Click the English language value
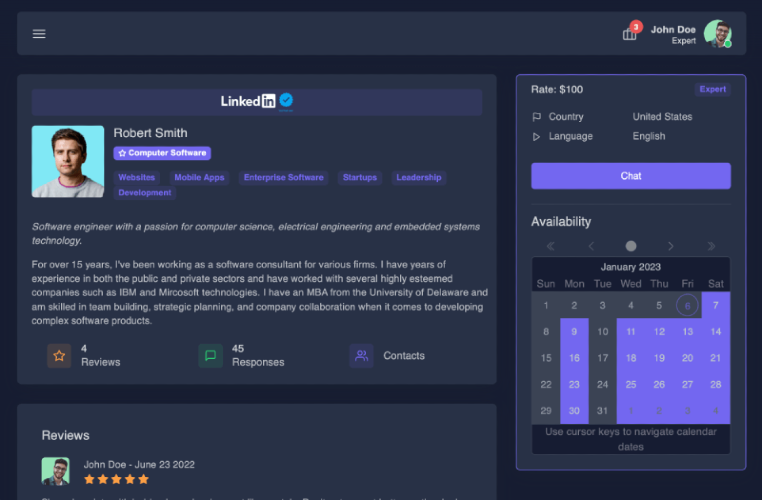This screenshot has height=500, width=762. (x=649, y=136)
